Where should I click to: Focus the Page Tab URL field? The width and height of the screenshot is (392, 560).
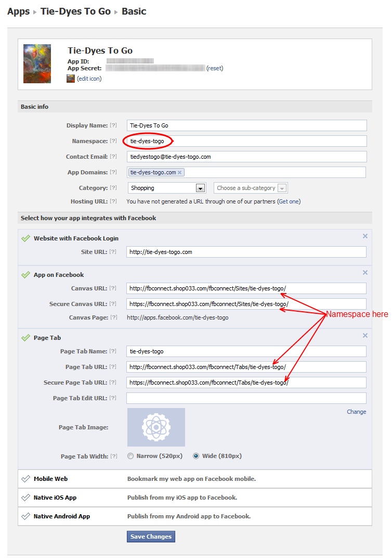tap(246, 367)
